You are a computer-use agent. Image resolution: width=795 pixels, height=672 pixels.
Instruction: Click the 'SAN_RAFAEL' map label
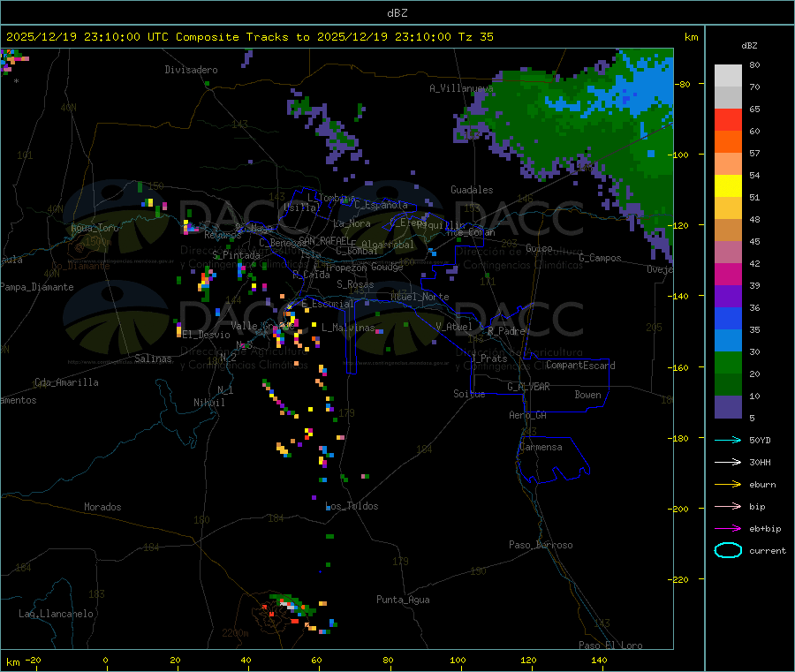click(324, 240)
